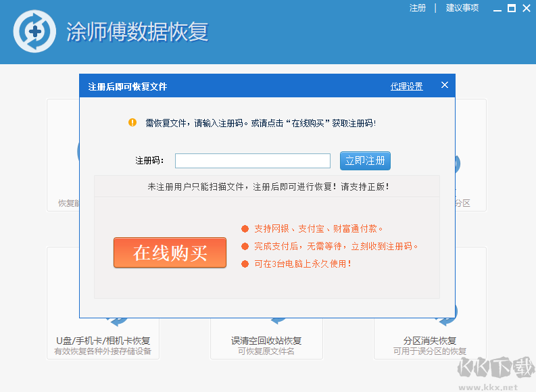
Task: Click text 可在3台电脑上永久使用
Action: (x=303, y=264)
